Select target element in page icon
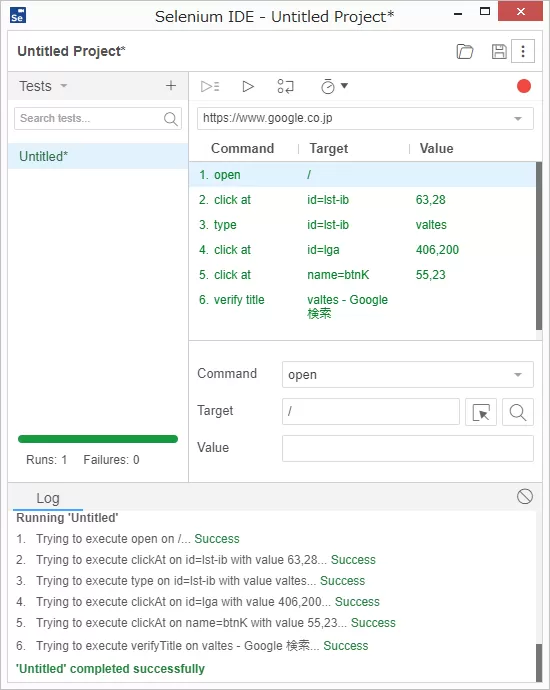Screen dimensions: 550x690 [x=480, y=412]
